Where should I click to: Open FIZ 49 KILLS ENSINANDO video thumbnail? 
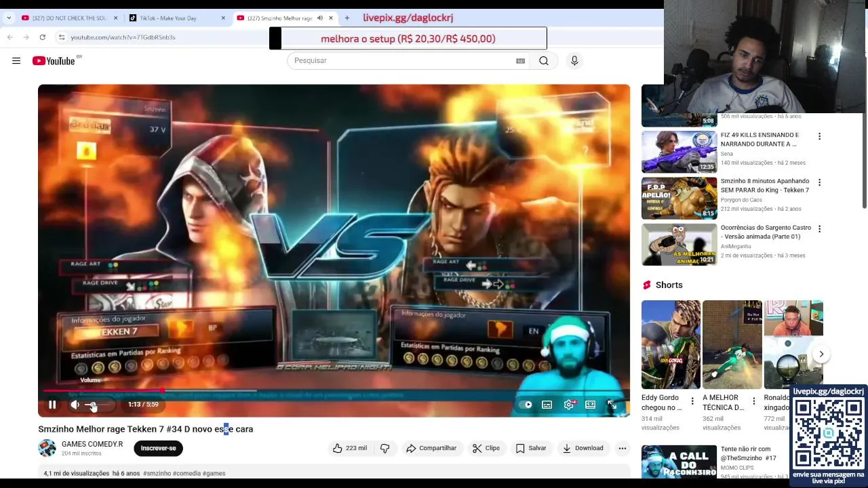(679, 152)
